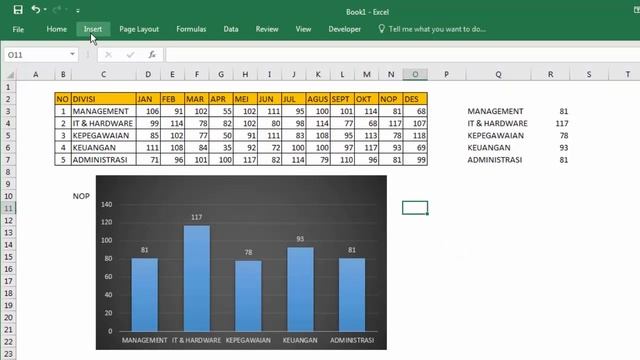Click the 'JAN' column header cell

[148, 99]
